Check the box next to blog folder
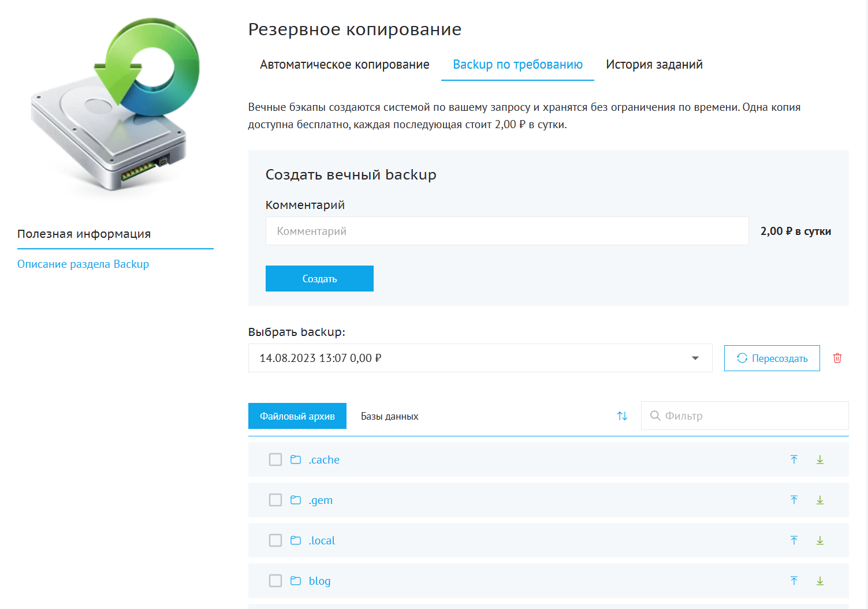 point(275,581)
